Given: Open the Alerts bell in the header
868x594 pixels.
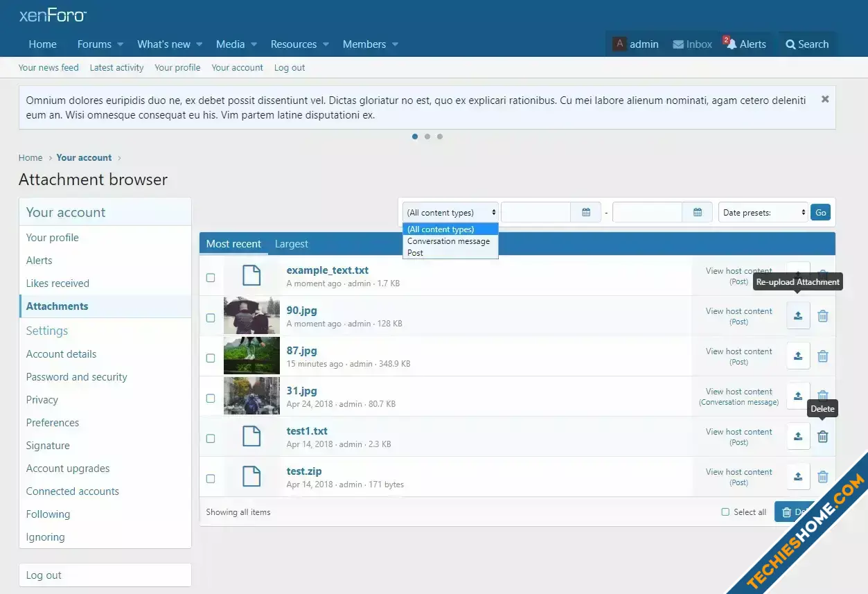Looking at the screenshot, I should [746, 44].
